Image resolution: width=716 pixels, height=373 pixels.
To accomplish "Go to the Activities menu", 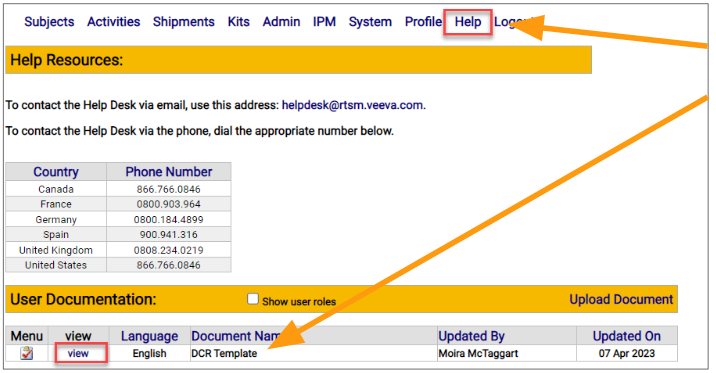I will click(x=114, y=21).
